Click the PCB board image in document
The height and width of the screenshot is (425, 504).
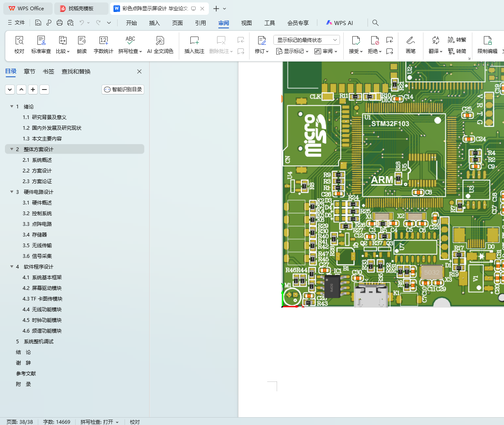[x=393, y=184]
